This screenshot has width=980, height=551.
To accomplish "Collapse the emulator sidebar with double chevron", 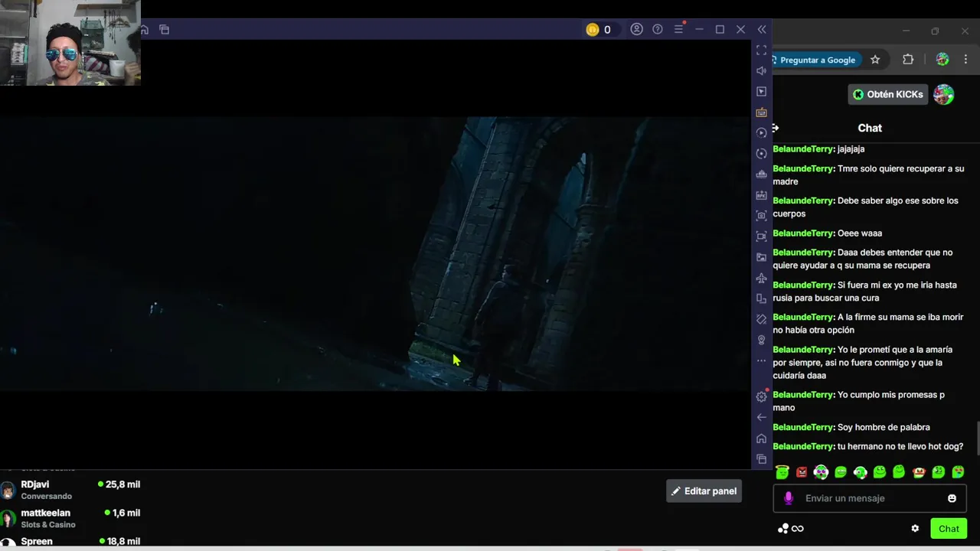I will click(761, 29).
